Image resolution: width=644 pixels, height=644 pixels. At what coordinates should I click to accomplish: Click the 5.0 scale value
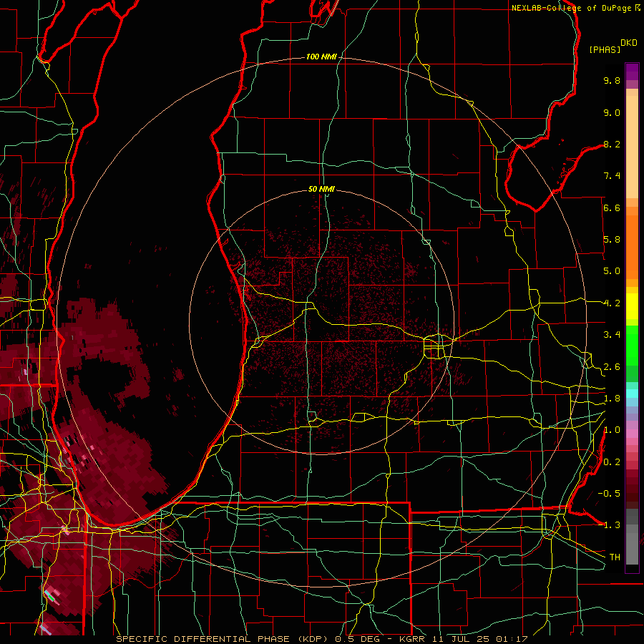coord(612,271)
